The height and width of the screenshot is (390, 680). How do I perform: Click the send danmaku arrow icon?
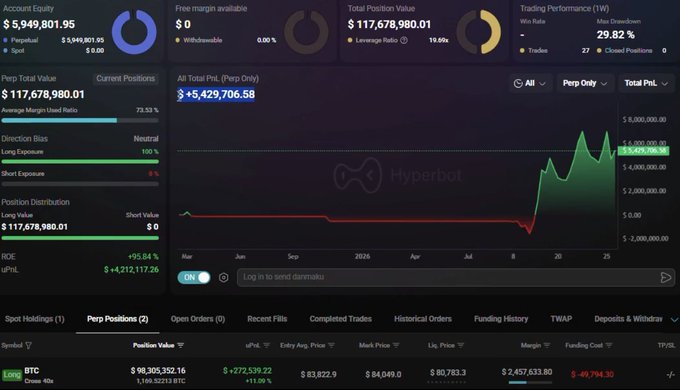click(665, 277)
